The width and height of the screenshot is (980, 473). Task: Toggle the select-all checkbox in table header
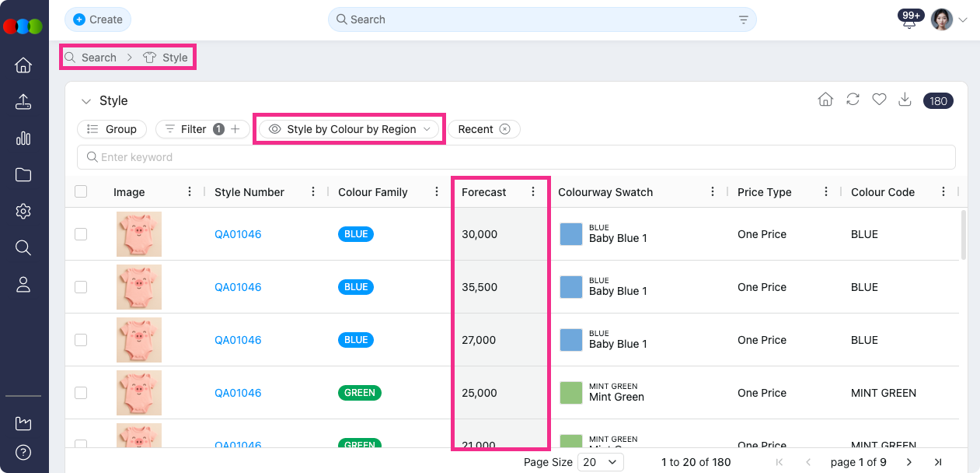[81, 191]
